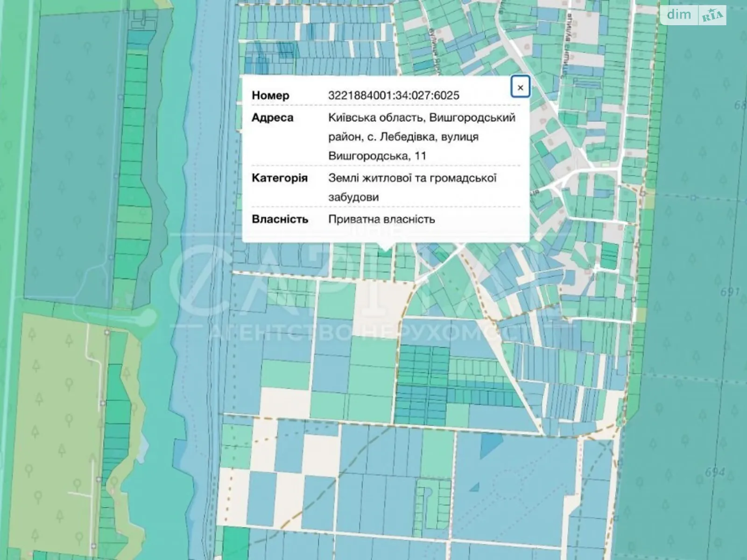The width and height of the screenshot is (747, 560).
Task: Close the parcel info popup
Action: pyautogui.click(x=520, y=86)
